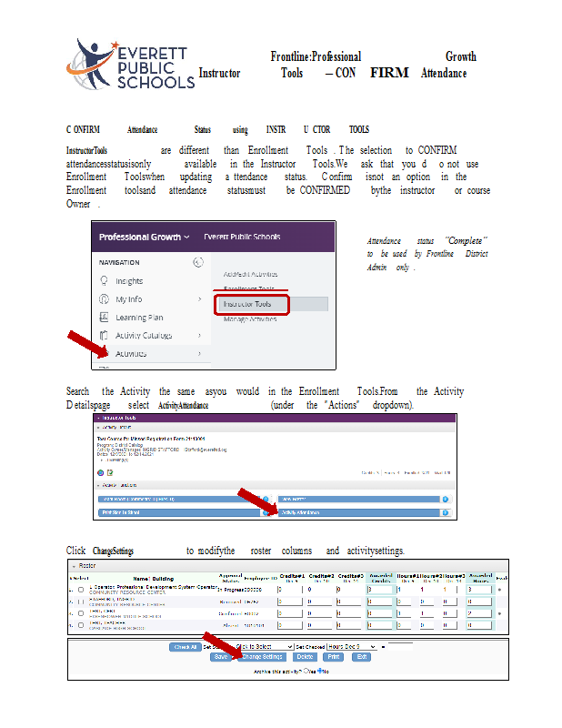The width and height of the screenshot is (562, 728).
Task: Click the Learning Plan icon
Action: (104, 317)
